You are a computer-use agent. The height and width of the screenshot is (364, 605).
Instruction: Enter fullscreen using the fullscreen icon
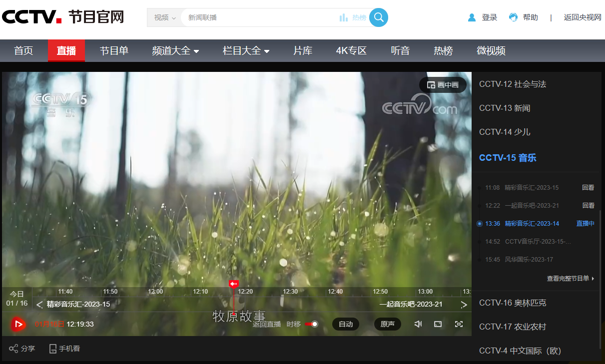click(459, 324)
